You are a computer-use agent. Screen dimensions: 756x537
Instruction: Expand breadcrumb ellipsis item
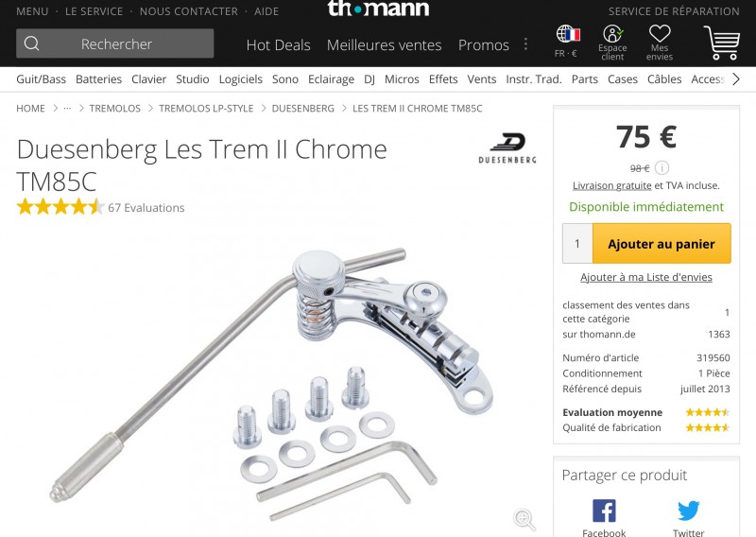pyautogui.click(x=67, y=108)
